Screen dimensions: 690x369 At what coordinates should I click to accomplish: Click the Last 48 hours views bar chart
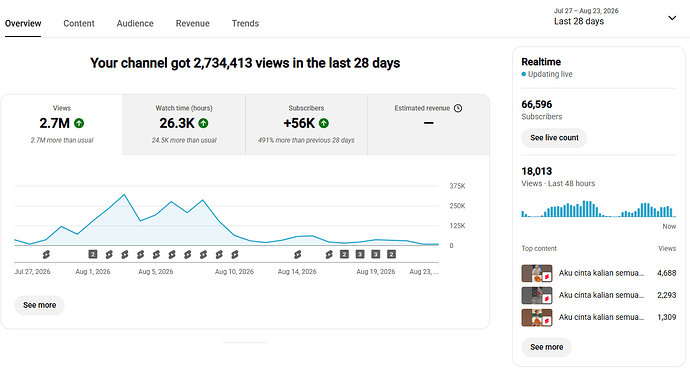tap(598, 209)
